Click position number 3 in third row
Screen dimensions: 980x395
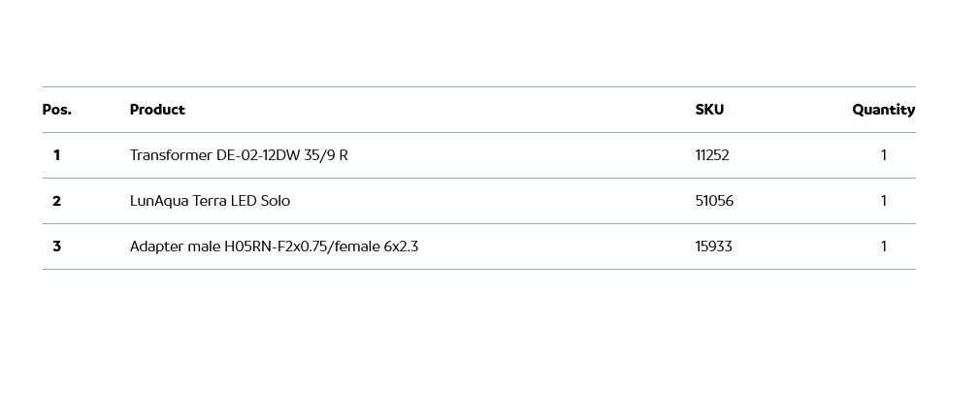56,247
